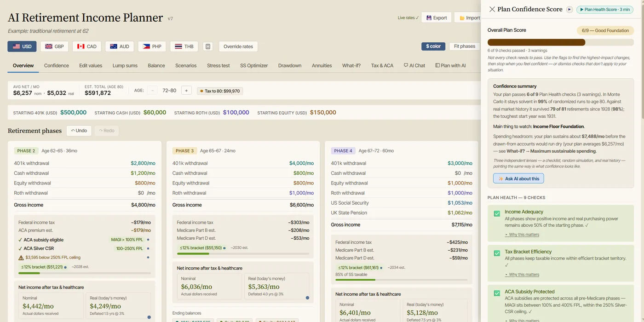Click the Import folder button

click(468, 17)
